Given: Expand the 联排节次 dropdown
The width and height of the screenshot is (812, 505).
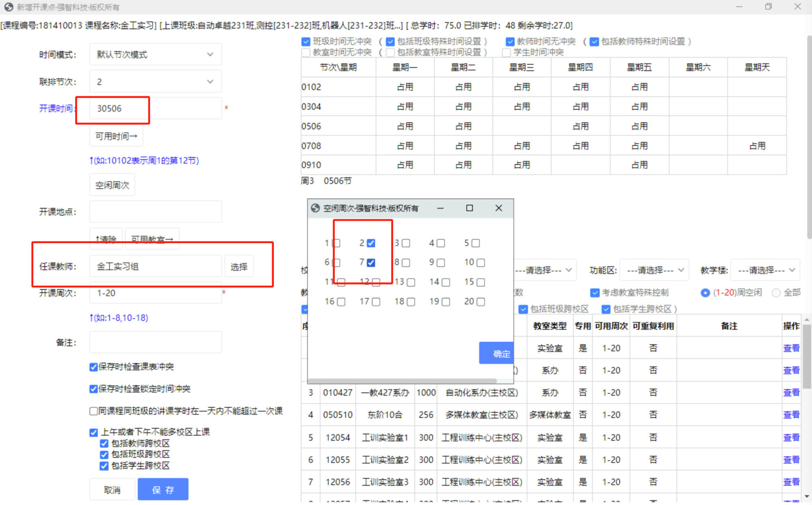Looking at the screenshot, I should pyautogui.click(x=156, y=82).
